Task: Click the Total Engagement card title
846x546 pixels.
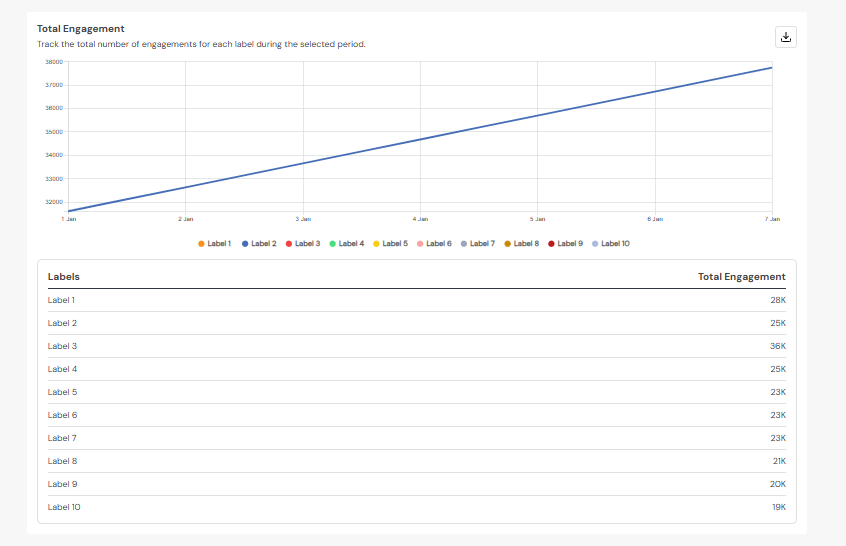Action: [80, 29]
